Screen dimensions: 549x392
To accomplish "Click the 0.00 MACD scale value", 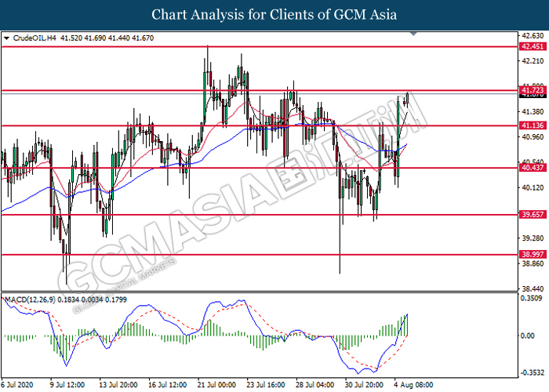I will pos(528,336).
